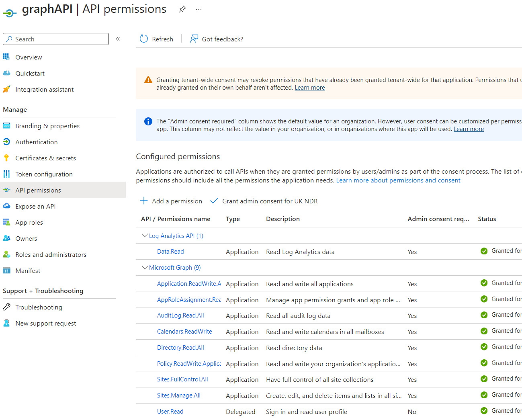
Task: Click the Owners people icon
Action: tap(6, 238)
